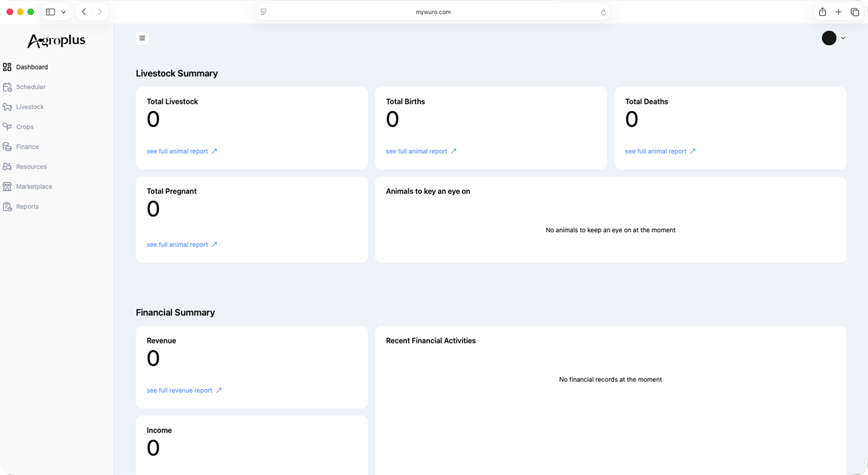Click the Agroplus logo
The image size is (868, 475).
pyautogui.click(x=56, y=41)
